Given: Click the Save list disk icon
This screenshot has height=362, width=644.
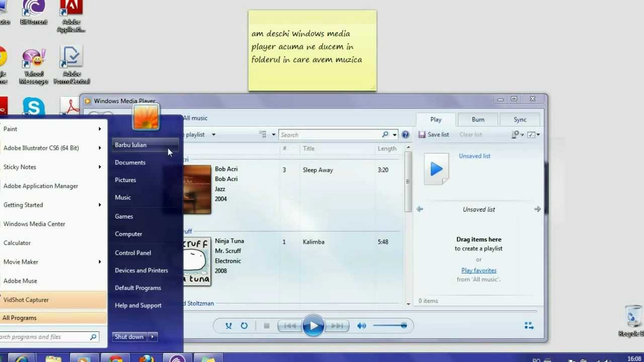Looking at the screenshot, I should point(422,135).
